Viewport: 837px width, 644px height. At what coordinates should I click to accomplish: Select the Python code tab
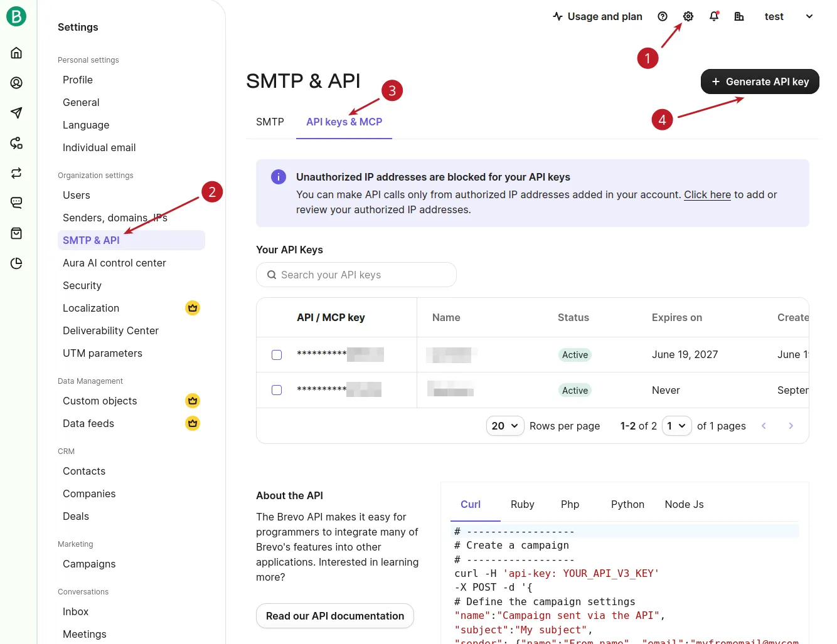(x=627, y=504)
